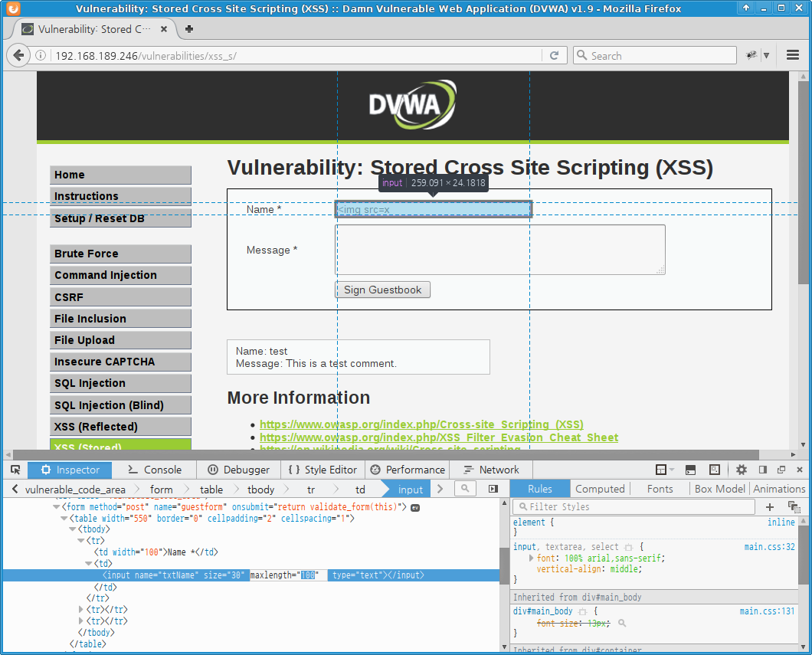
Task: Open the Style Editor tab
Action: (323, 470)
